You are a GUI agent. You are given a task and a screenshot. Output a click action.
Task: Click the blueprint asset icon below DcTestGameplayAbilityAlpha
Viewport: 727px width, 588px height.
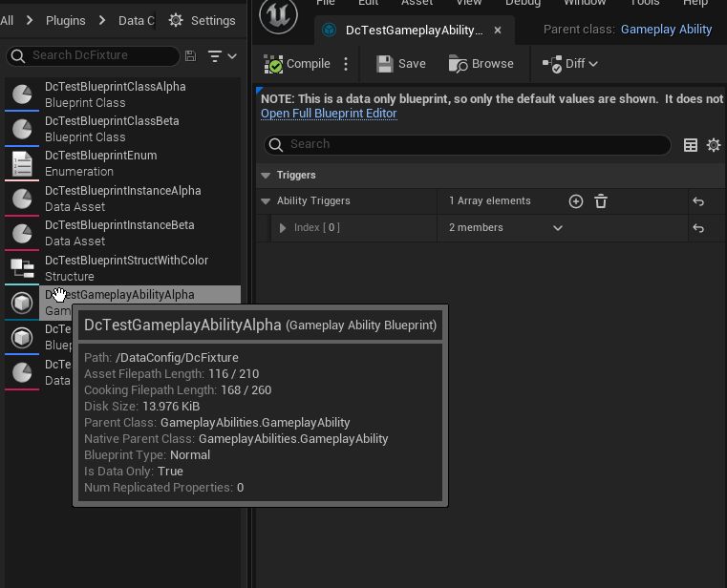tap(22, 338)
